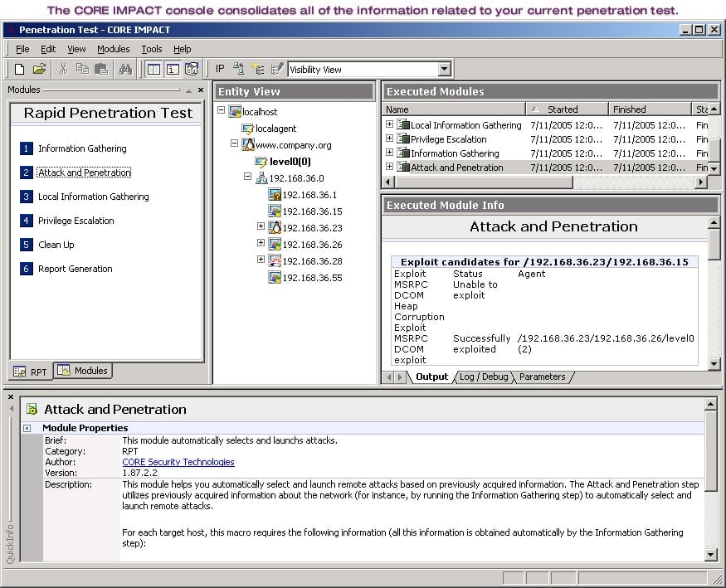This screenshot has width=726, height=588.
Task: Switch to the RPT tab
Action: [30, 372]
